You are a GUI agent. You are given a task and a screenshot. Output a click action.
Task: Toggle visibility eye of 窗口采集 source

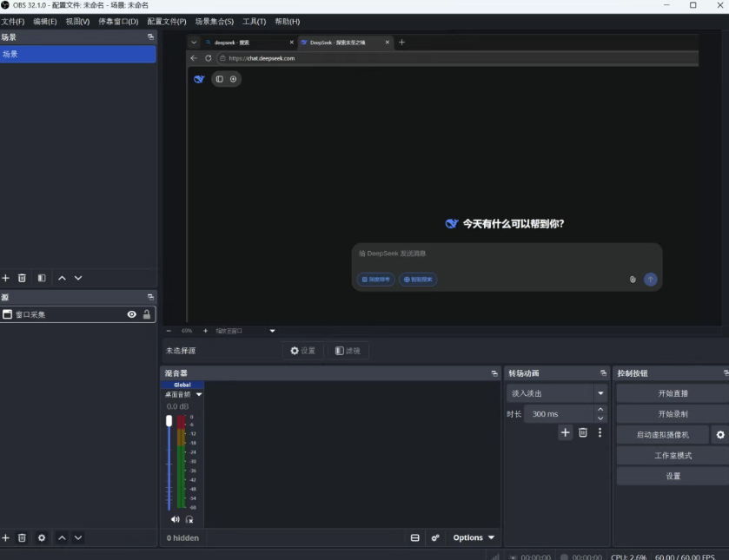(132, 314)
